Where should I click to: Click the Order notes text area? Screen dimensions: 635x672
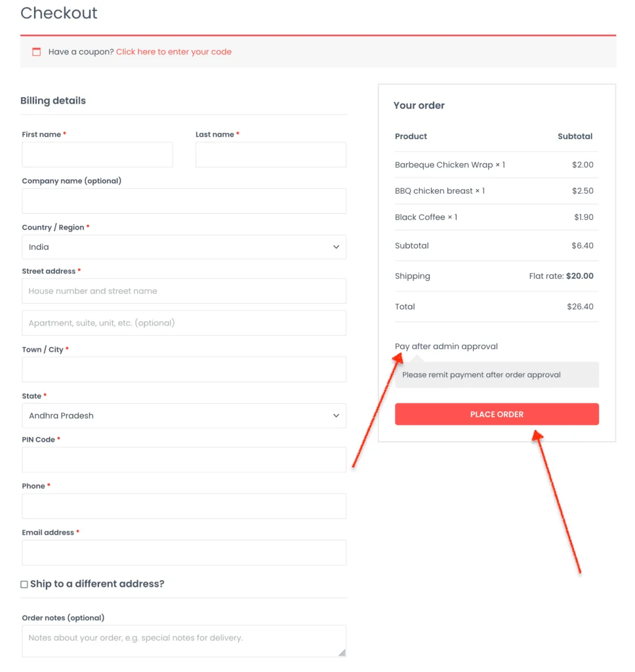tap(184, 640)
